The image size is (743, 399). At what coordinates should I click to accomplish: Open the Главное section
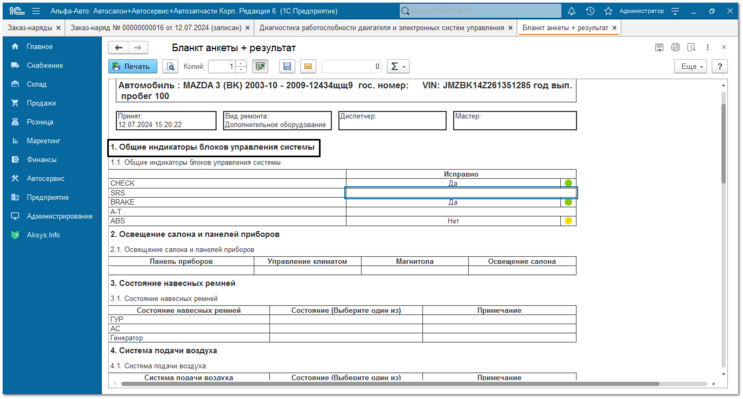pyautogui.click(x=39, y=46)
